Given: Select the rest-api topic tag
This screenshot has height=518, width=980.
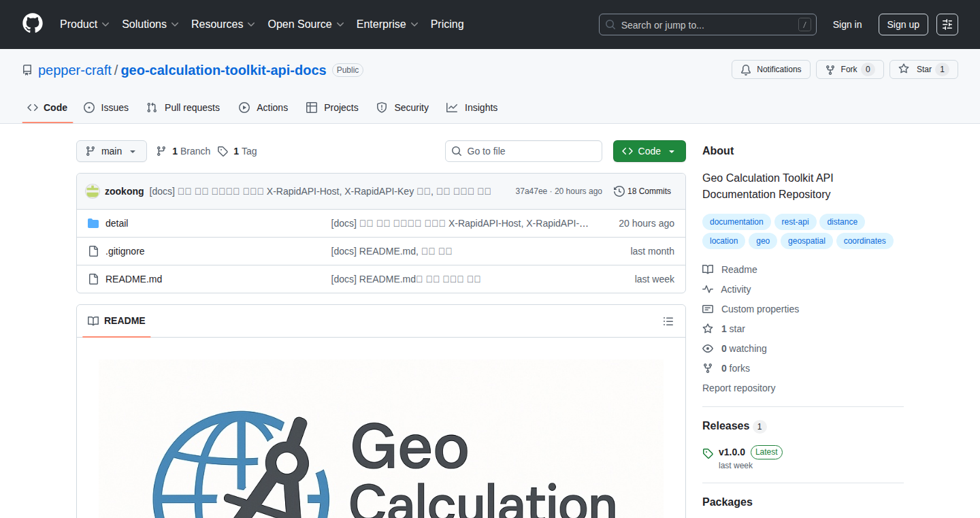Looking at the screenshot, I should point(795,222).
